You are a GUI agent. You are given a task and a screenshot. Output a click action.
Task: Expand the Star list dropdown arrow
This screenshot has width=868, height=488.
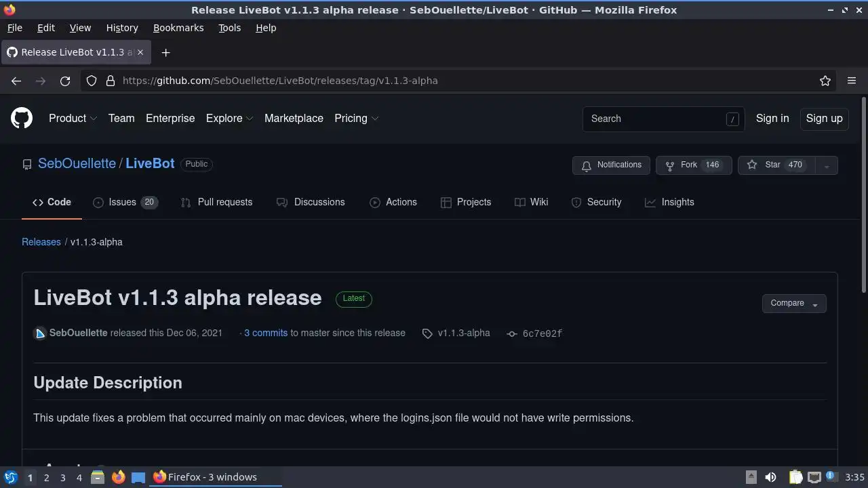(x=826, y=165)
